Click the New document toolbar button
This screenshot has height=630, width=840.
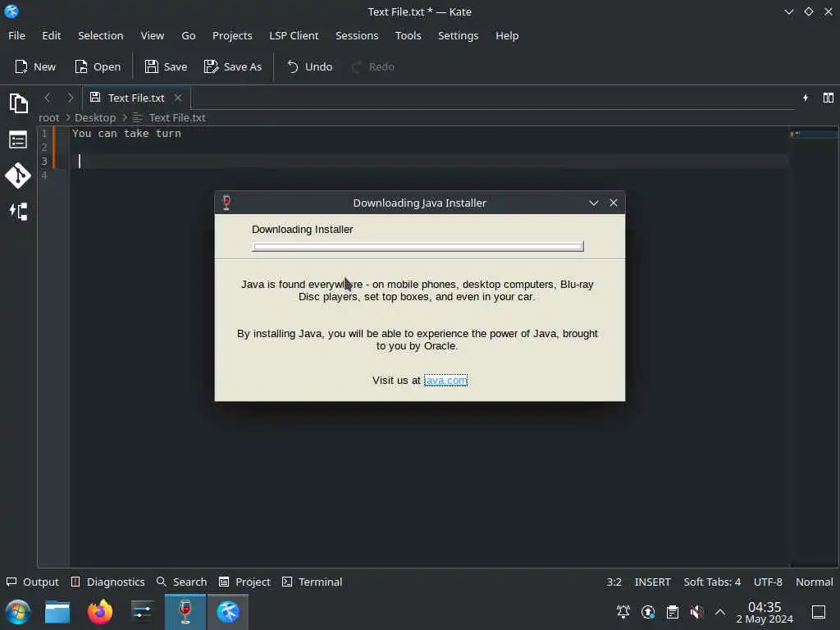coord(35,66)
